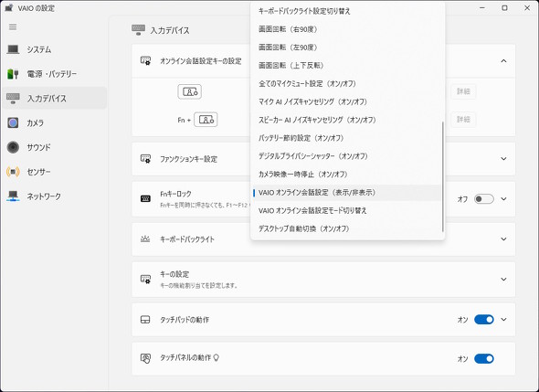Collapse オンライン会話設定キーの設定 section chevron

coord(503,61)
